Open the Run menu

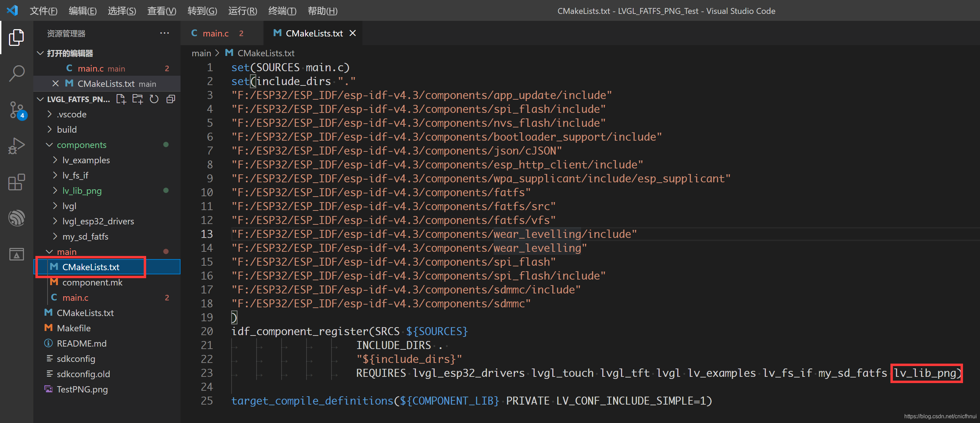243,11
